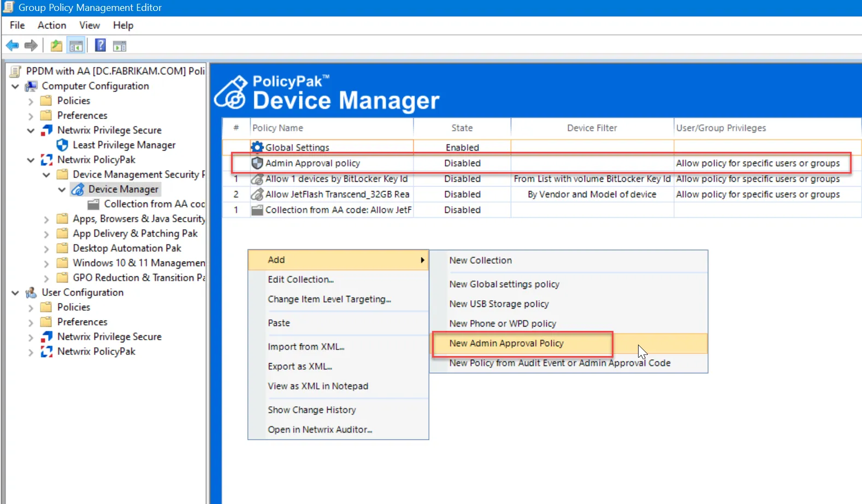Click the Least Privilege Manager shield icon
Screen dimensions: 862x504
[x=63, y=145]
